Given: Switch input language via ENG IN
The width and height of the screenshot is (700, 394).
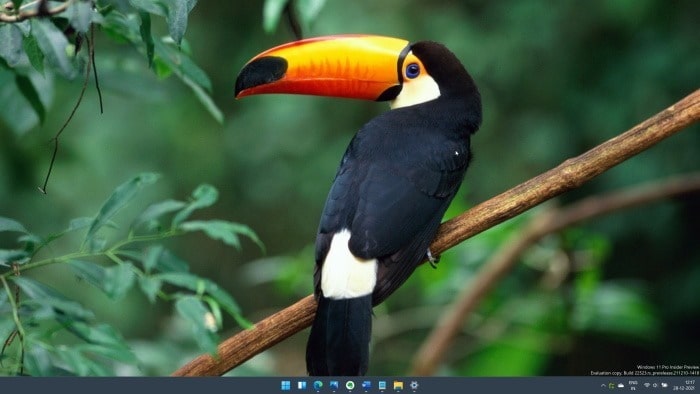Looking at the screenshot, I should (x=633, y=386).
